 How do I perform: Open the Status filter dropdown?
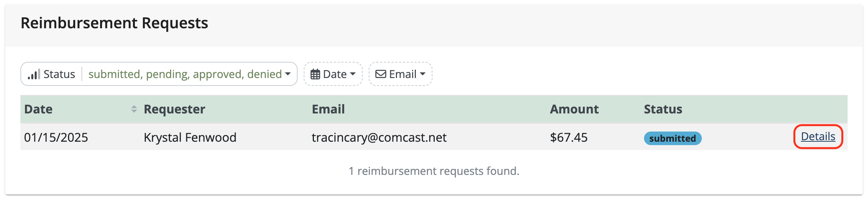[x=159, y=74]
